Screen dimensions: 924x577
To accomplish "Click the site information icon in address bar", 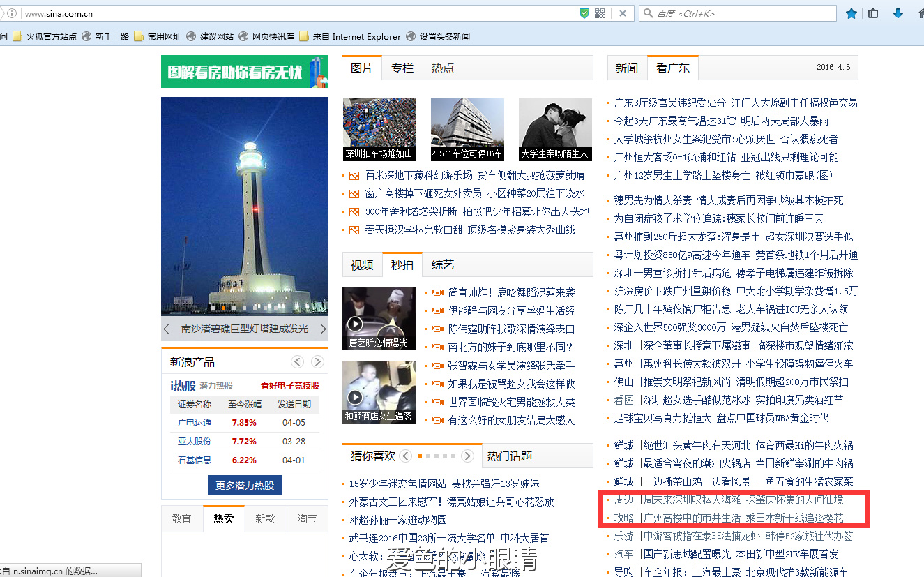I will (12, 13).
